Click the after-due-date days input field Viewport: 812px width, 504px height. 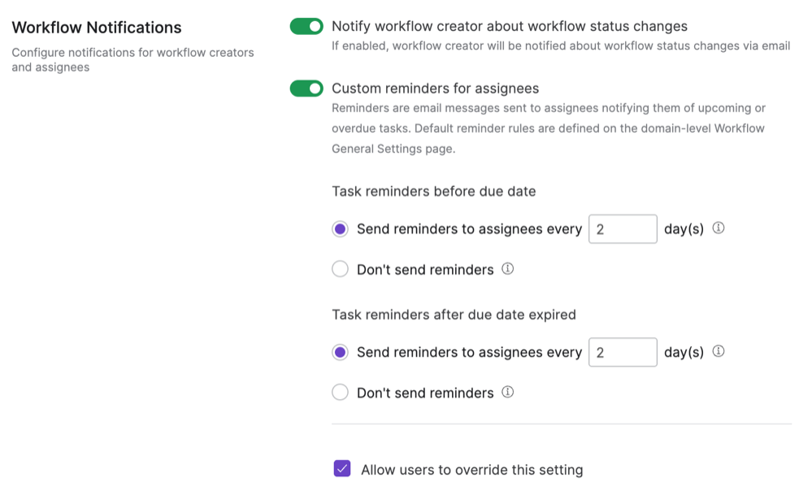(x=623, y=352)
